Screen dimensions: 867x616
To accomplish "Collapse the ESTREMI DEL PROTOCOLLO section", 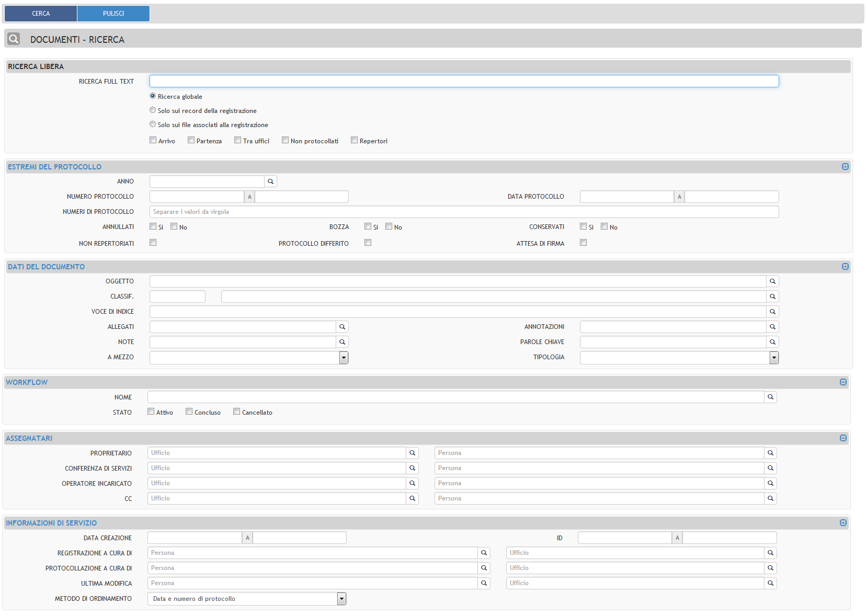I will coord(845,167).
